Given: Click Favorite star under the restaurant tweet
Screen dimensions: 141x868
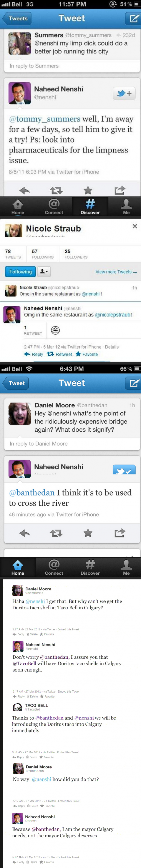Looking at the screenshot, I should (87, 354).
